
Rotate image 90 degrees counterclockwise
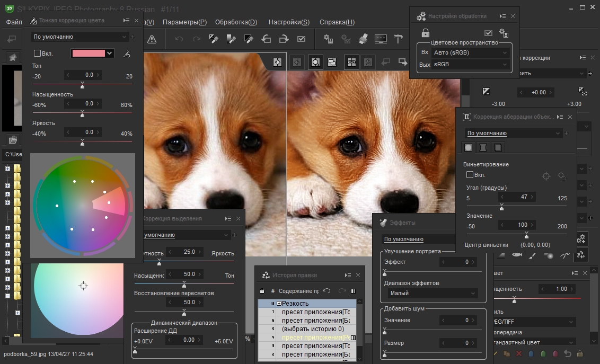[266, 39]
